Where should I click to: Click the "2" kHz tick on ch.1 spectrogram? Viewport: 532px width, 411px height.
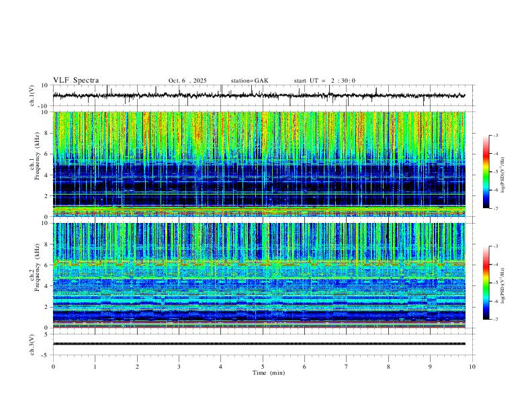tap(47, 196)
